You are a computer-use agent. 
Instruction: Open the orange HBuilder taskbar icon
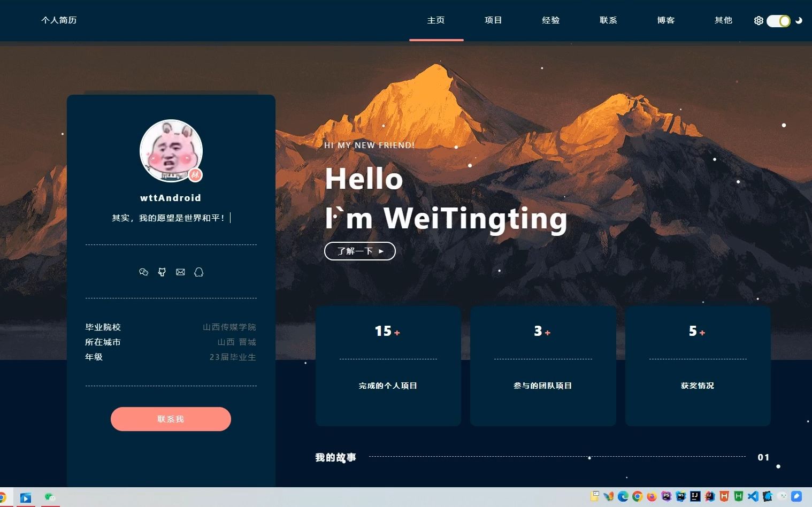(x=724, y=496)
